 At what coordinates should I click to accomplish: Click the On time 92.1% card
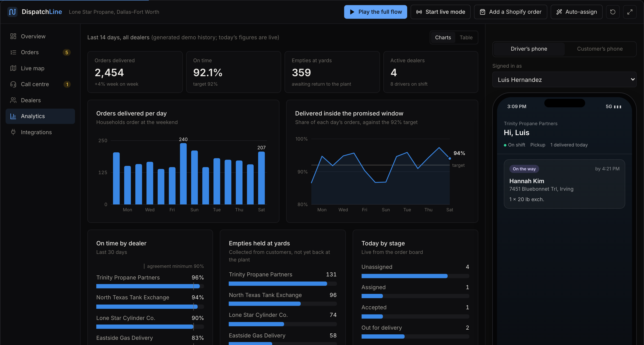[234, 72]
